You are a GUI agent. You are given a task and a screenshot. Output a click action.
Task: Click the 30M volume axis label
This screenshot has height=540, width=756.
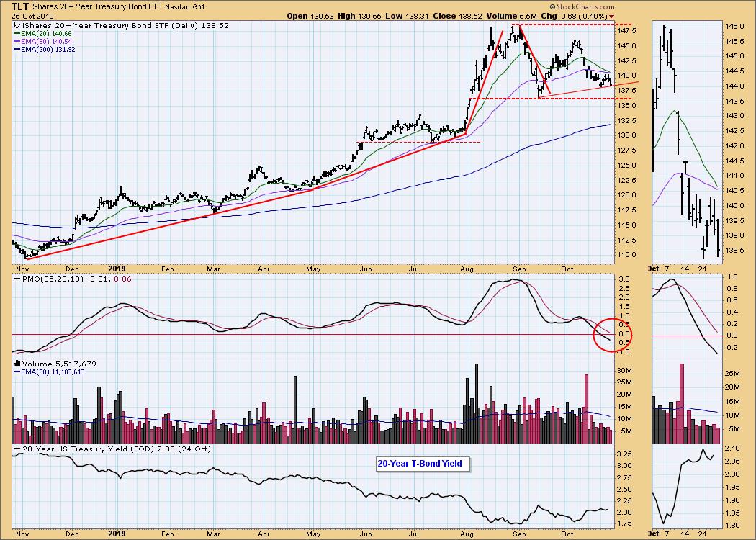click(626, 371)
